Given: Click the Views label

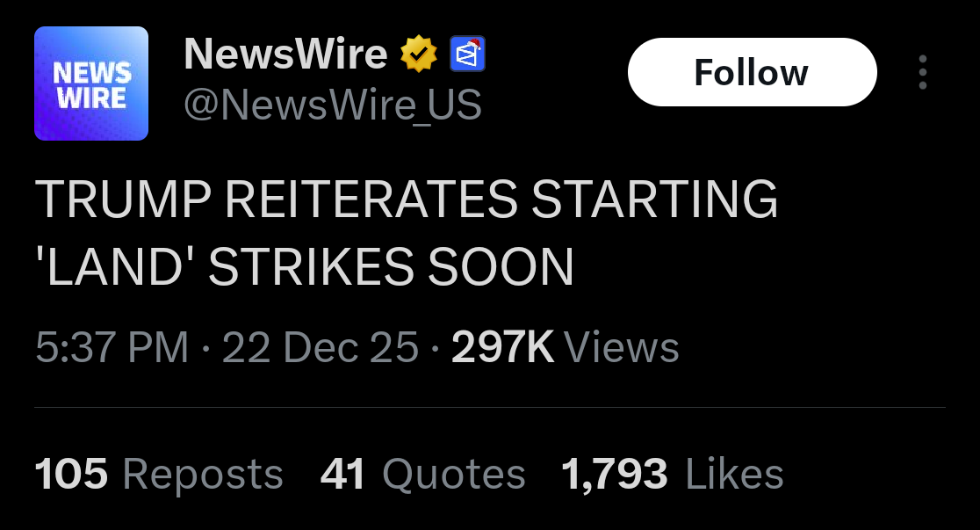Looking at the screenshot, I should [x=621, y=347].
